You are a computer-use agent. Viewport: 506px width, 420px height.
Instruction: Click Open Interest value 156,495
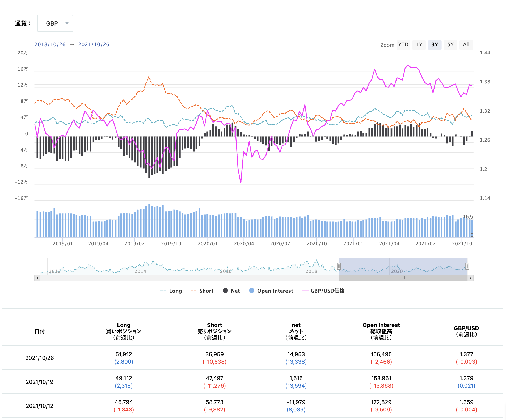381,354
